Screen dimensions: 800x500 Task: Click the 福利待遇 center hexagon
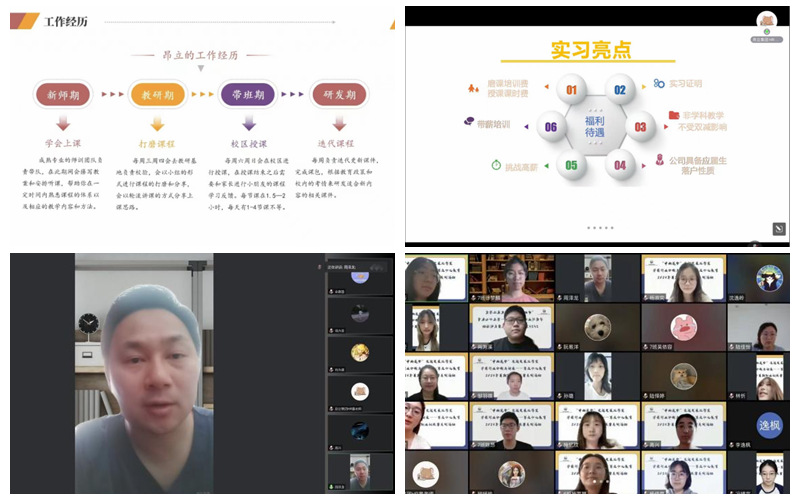(x=596, y=127)
